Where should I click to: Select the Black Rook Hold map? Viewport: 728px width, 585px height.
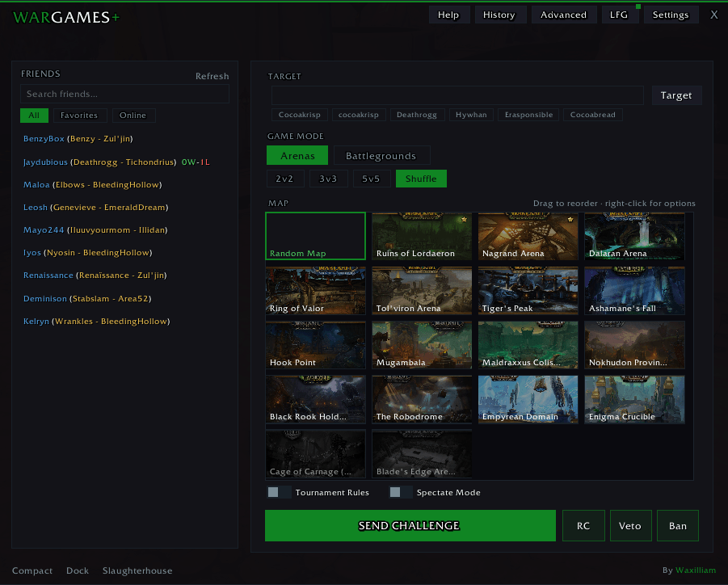pyautogui.click(x=316, y=399)
